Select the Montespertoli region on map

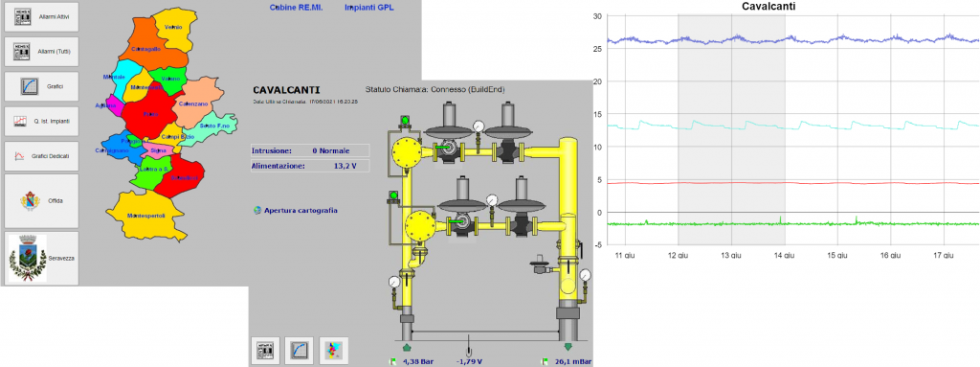tap(146, 216)
